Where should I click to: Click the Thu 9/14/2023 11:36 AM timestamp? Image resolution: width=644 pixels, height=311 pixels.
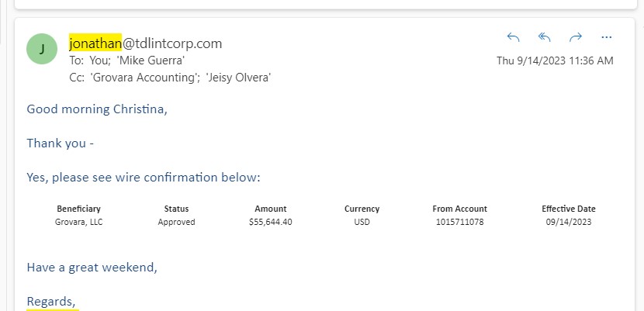point(555,60)
